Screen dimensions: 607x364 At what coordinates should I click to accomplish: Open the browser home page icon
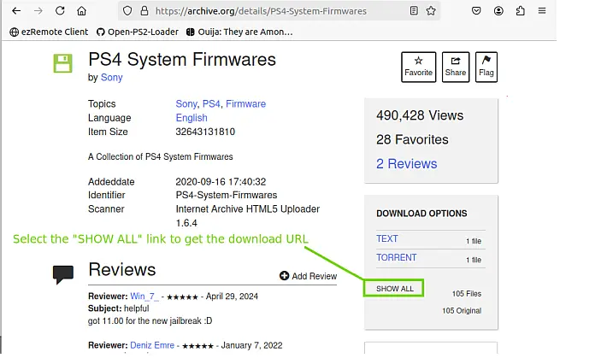tap(82, 11)
